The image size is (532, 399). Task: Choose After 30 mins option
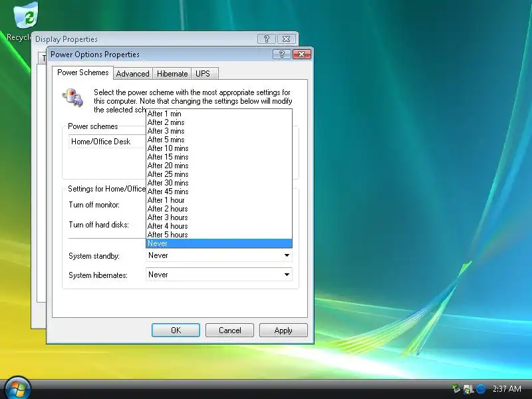coord(219,183)
